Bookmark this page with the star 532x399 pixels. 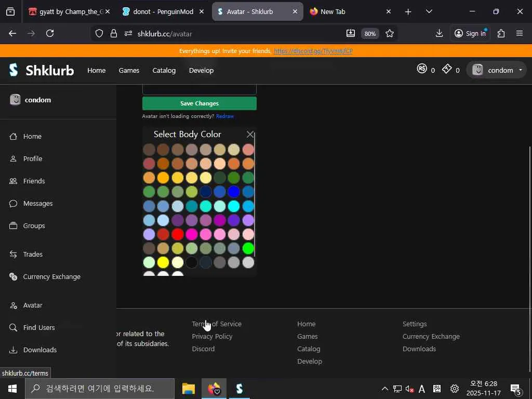(x=390, y=33)
